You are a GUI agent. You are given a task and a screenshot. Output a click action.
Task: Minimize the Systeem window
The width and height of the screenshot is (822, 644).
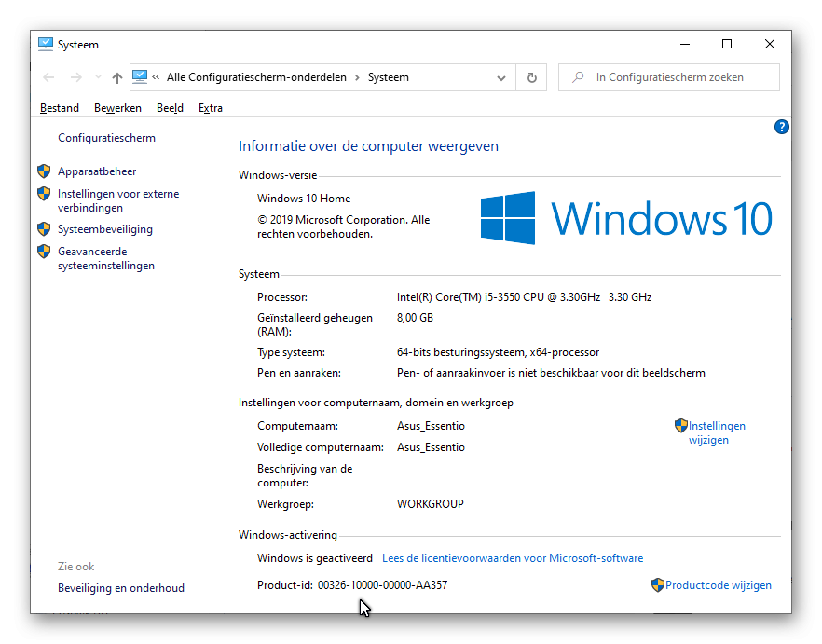pyautogui.click(x=685, y=44)
